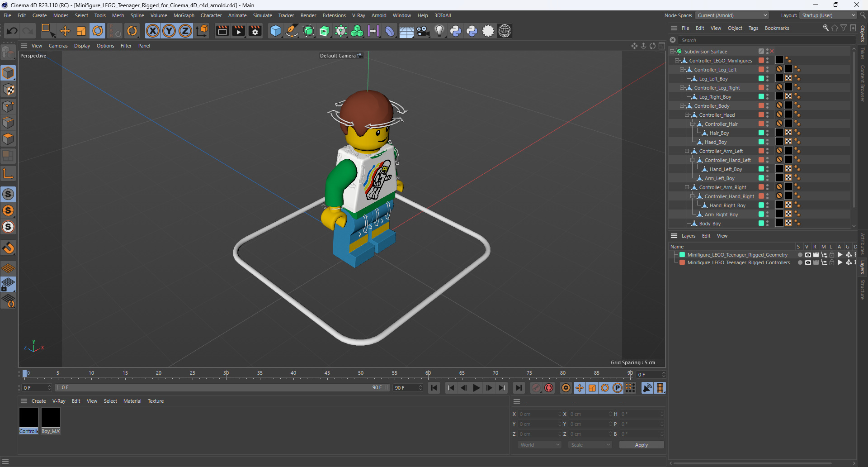Click viewport maximize toggle icon

[662, 46]
